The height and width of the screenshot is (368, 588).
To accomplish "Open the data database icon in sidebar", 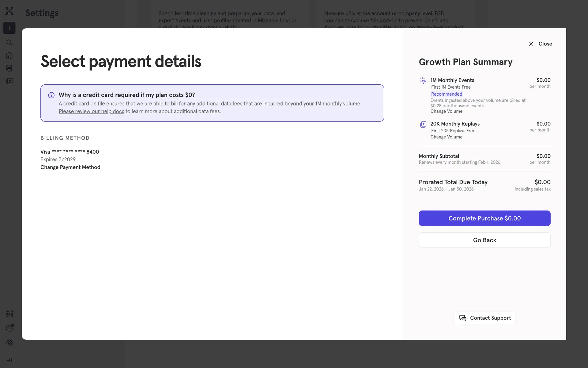I will point(9,68).
